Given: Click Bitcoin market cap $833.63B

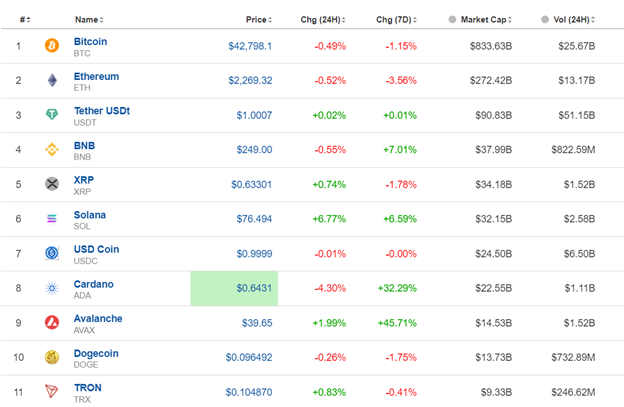Looking at the screenshot, I should pos(491,46).
